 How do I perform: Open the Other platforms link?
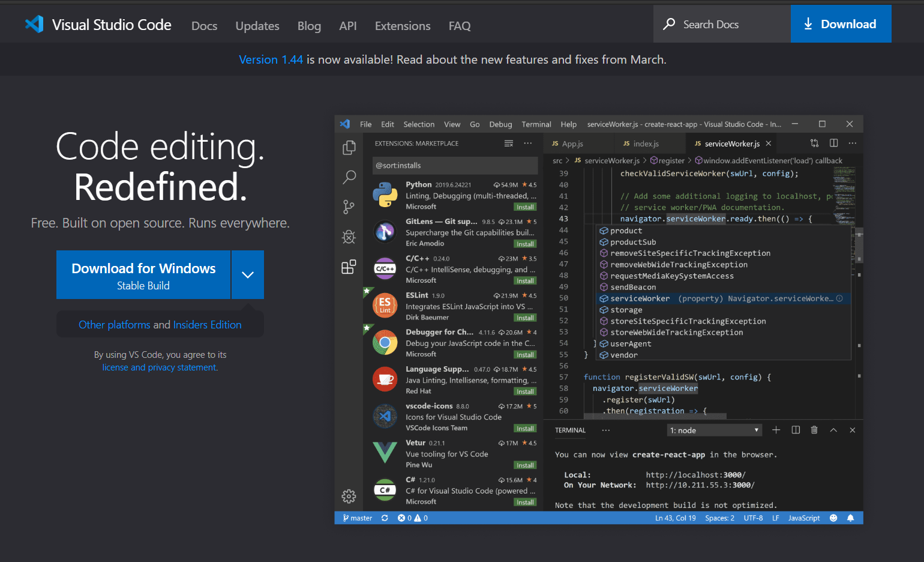114,324
